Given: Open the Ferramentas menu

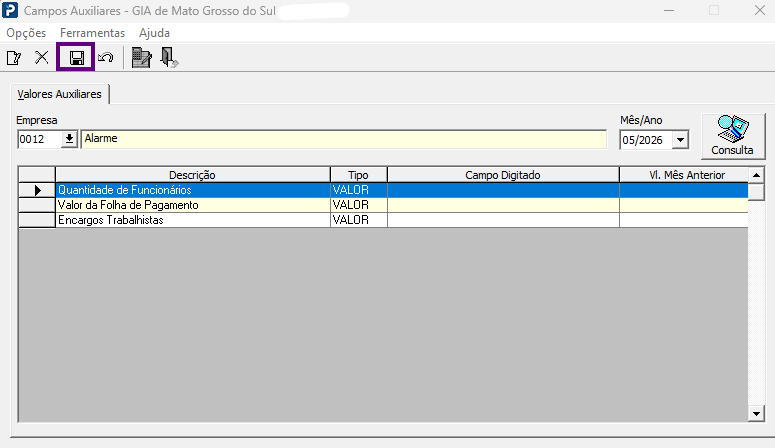Looking at the screenshot, I should tap(92, 33).
